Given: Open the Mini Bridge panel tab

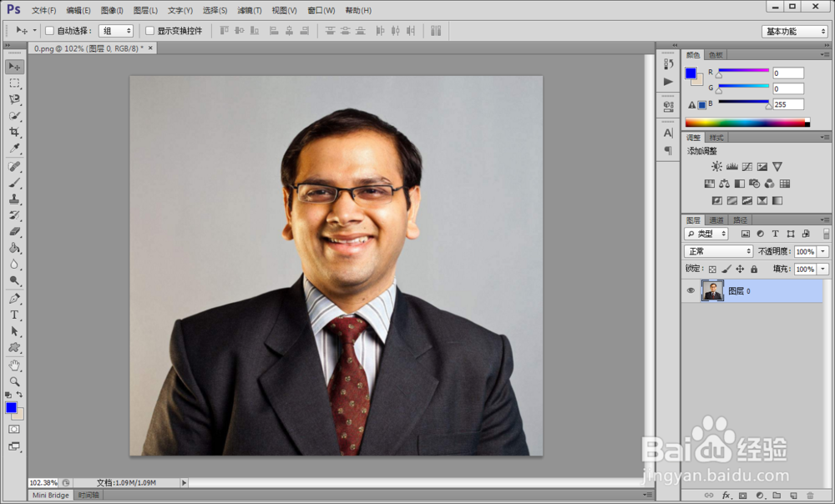Looking at the screenshot, I should (x=51, y=495).
